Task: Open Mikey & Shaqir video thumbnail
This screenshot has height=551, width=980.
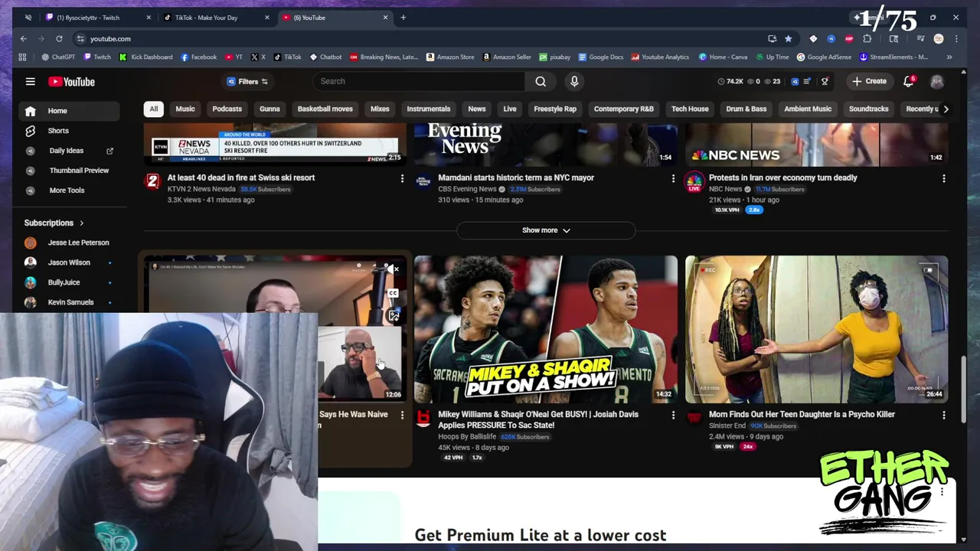Action: (545, 329)
